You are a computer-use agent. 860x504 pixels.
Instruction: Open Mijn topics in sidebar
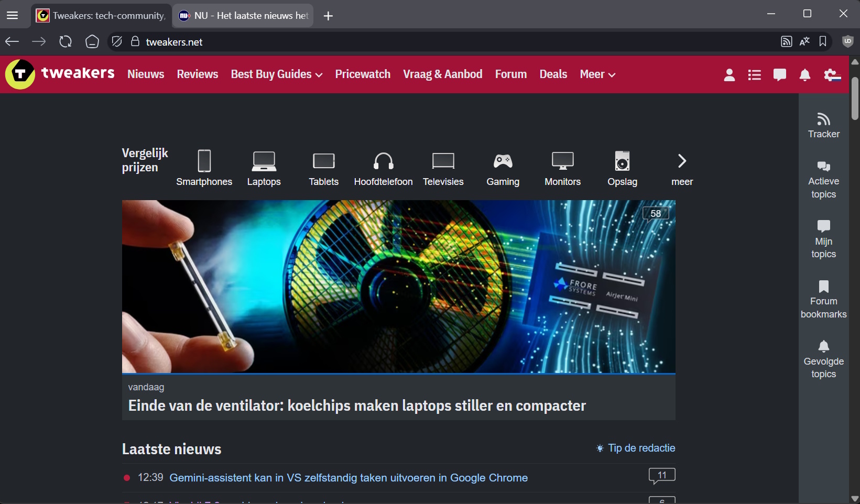point(824,239)
